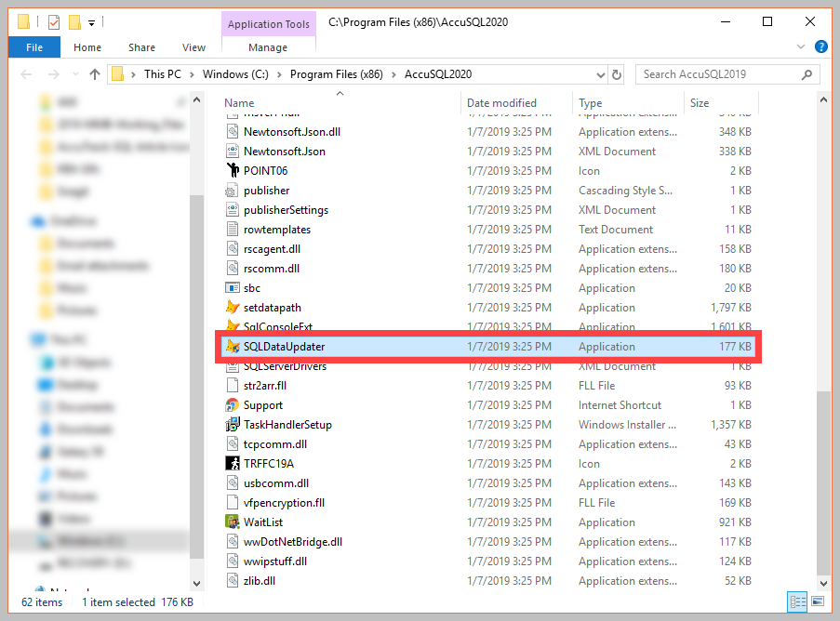Click the file list scroll-down arrow
The width and height of the screenshot is (840, 621).
pyautogui.click(x=823, y=583)
